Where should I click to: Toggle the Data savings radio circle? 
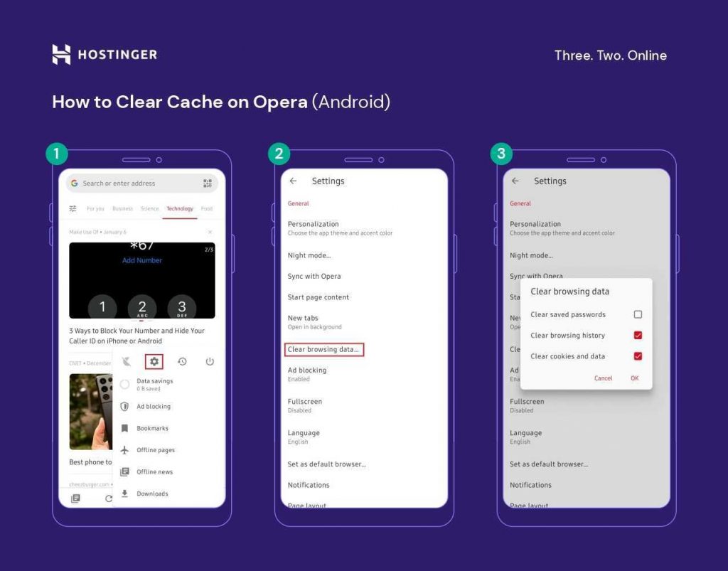coord(124,385)
